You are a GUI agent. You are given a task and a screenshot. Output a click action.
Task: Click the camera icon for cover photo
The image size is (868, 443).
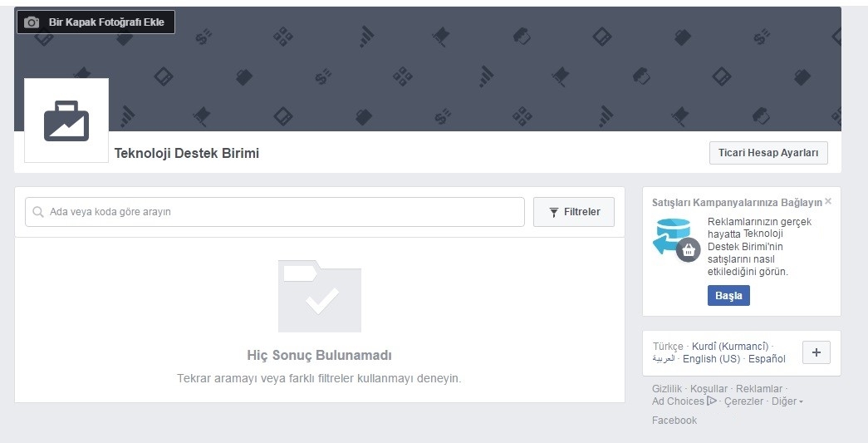[32, 22]
